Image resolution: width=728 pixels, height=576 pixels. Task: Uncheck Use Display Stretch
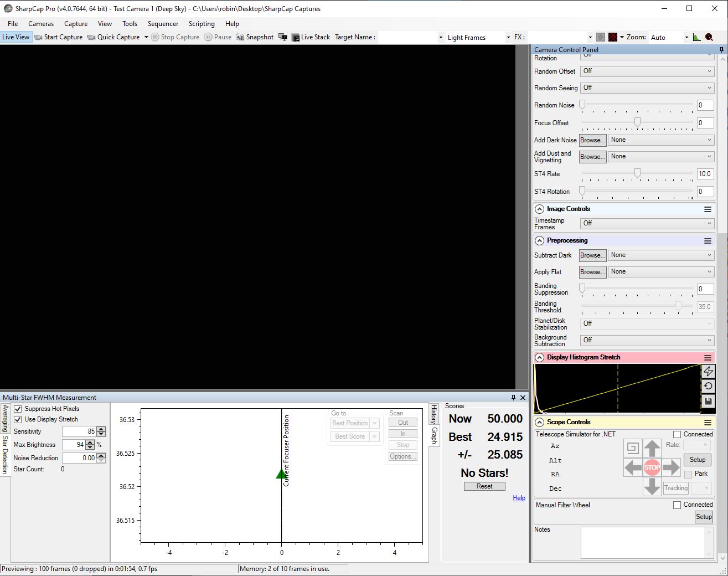pyautogui.click(x=18, y=419)
